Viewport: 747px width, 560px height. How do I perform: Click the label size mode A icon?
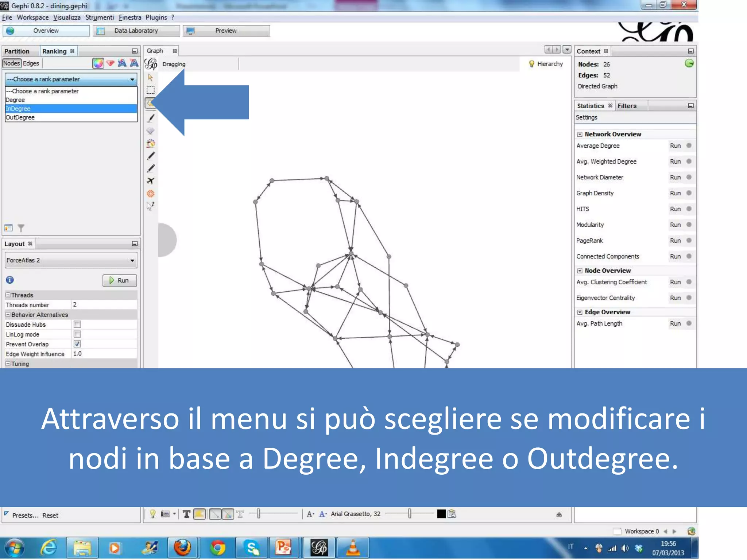(310, 514)
